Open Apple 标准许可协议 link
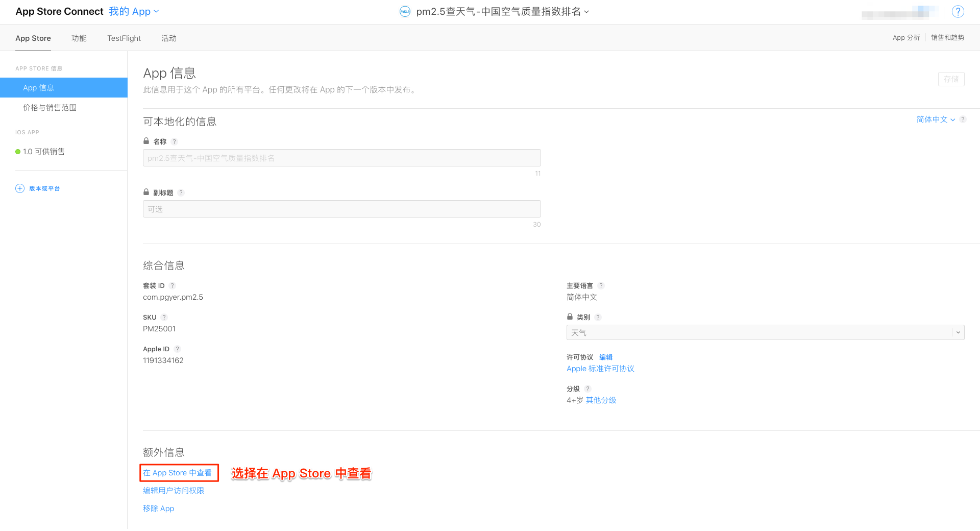Image resolution: width=980 pixels, height=531 pixels. click(600, 369)
